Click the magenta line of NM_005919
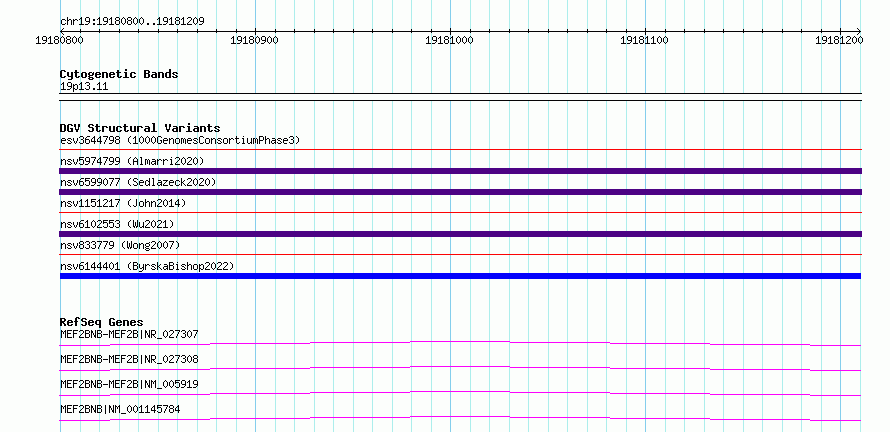Image resolution: width=890 pixels, height=432 pixels. (460, 393)
